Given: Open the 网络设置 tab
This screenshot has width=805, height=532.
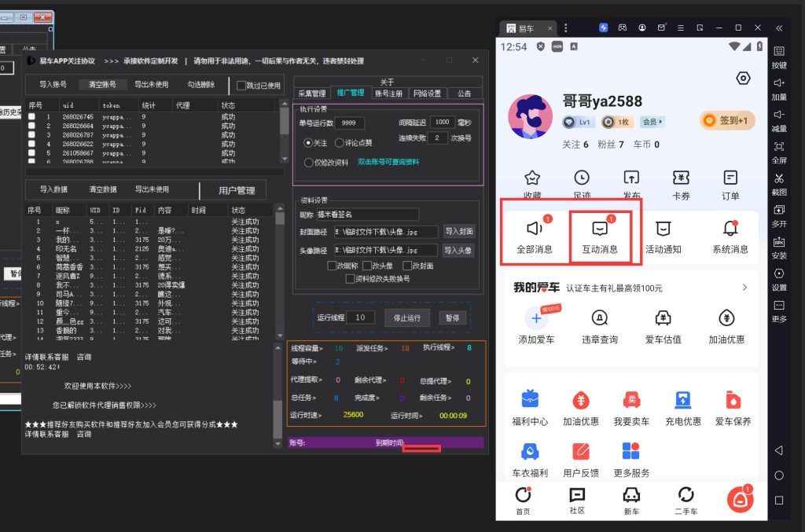Looking at the screenshot, I should (427, 93).
